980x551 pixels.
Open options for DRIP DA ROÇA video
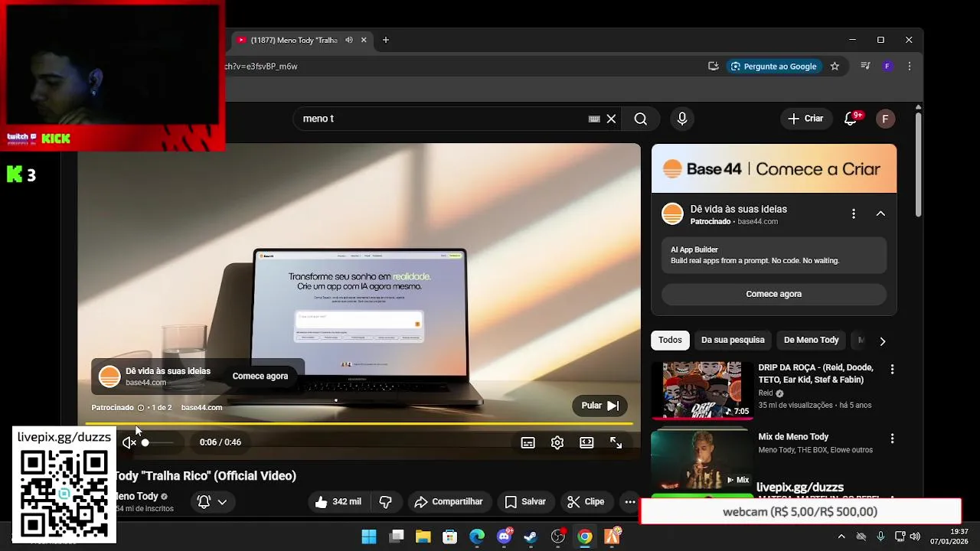pos(892,370)
